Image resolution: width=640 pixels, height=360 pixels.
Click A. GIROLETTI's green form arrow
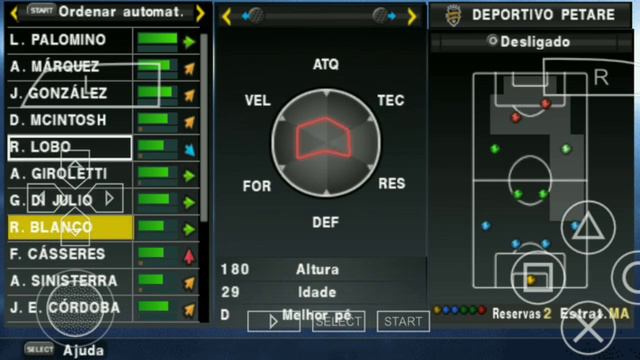(189, 176)
